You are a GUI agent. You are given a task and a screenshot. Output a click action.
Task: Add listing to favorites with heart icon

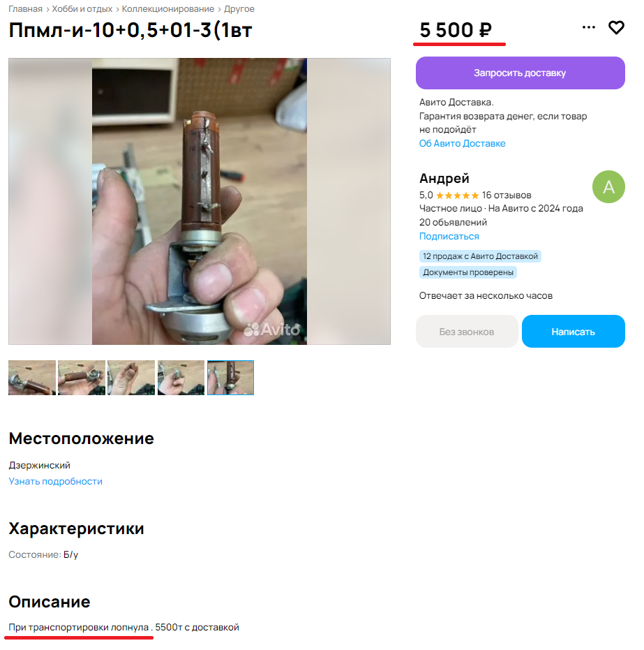(x=616, y=28)
